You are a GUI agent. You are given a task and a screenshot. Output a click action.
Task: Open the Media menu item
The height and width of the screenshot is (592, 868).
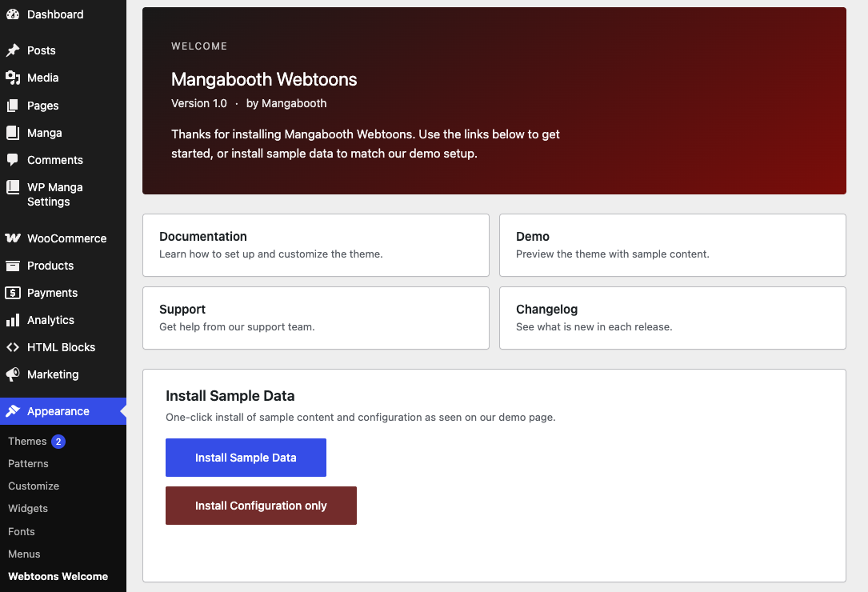[43, 78]
